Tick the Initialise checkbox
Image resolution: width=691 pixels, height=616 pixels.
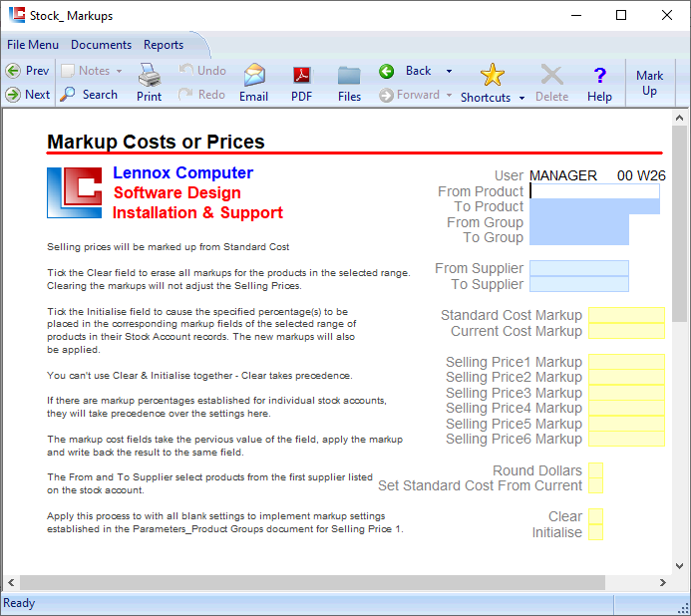point(595,532)
